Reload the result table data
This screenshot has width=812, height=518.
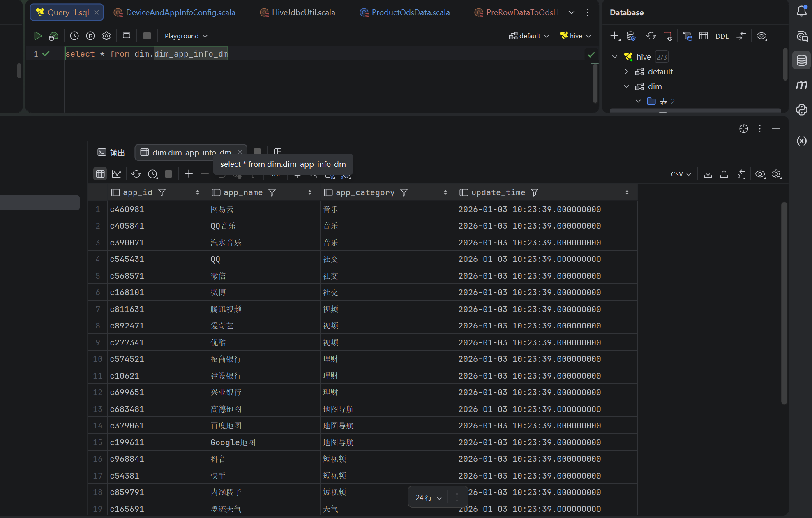point(136,174)
